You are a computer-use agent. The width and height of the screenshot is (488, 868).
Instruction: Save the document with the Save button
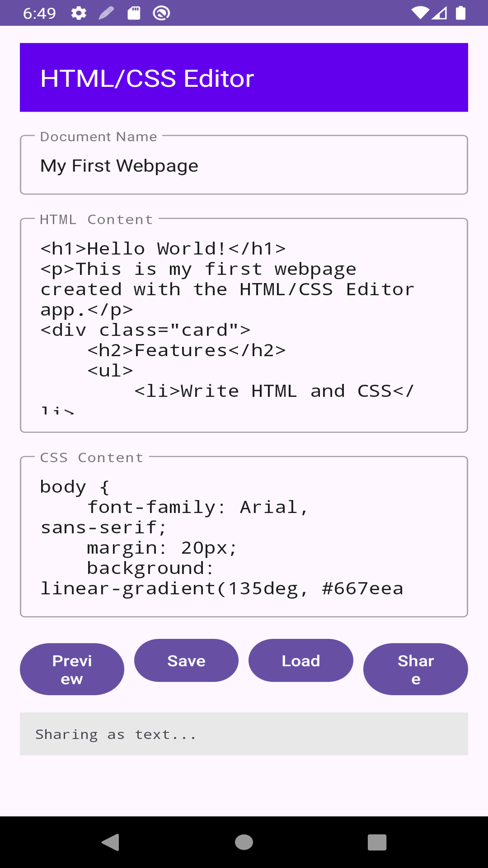[x=186, y=660]
